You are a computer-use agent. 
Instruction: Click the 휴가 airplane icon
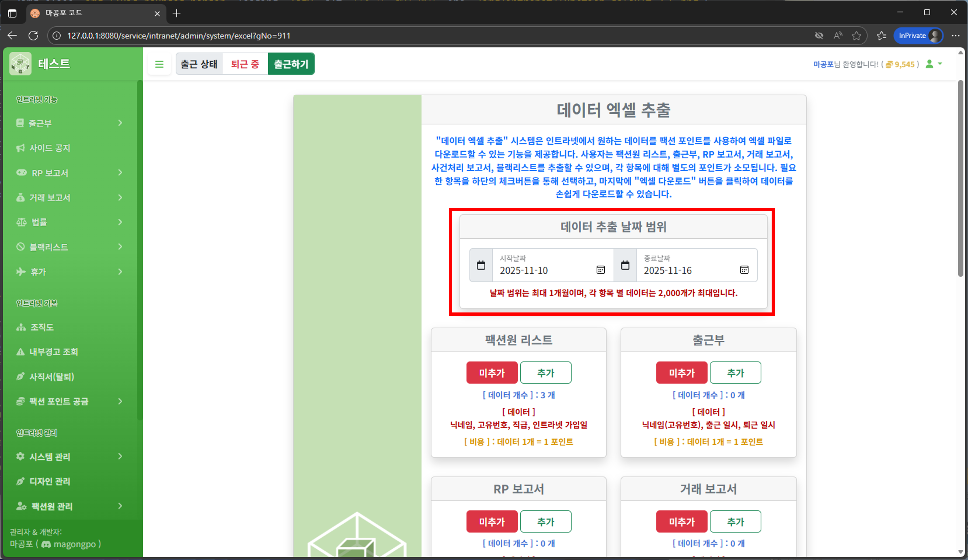(21, 272)
